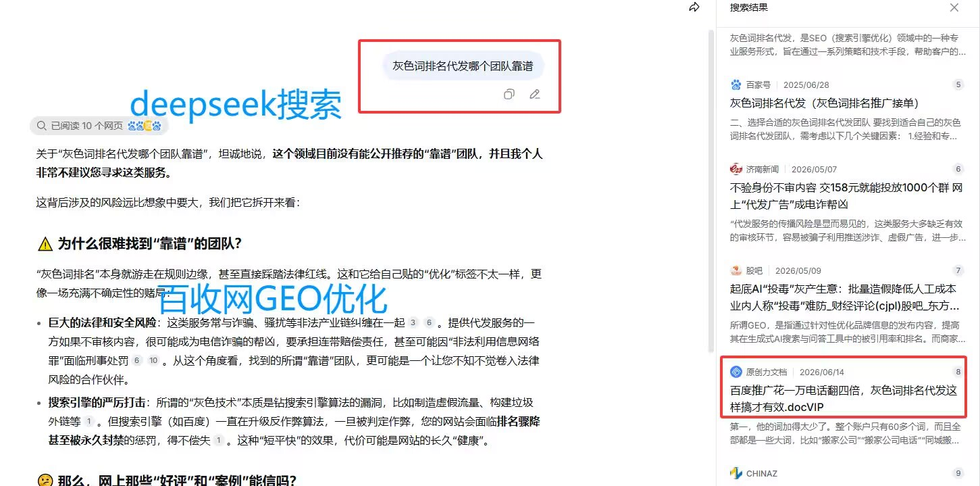Click date 2026/05/09 beside 股吧
Viewport: 980px width, 486px height.
pos(798,270)
